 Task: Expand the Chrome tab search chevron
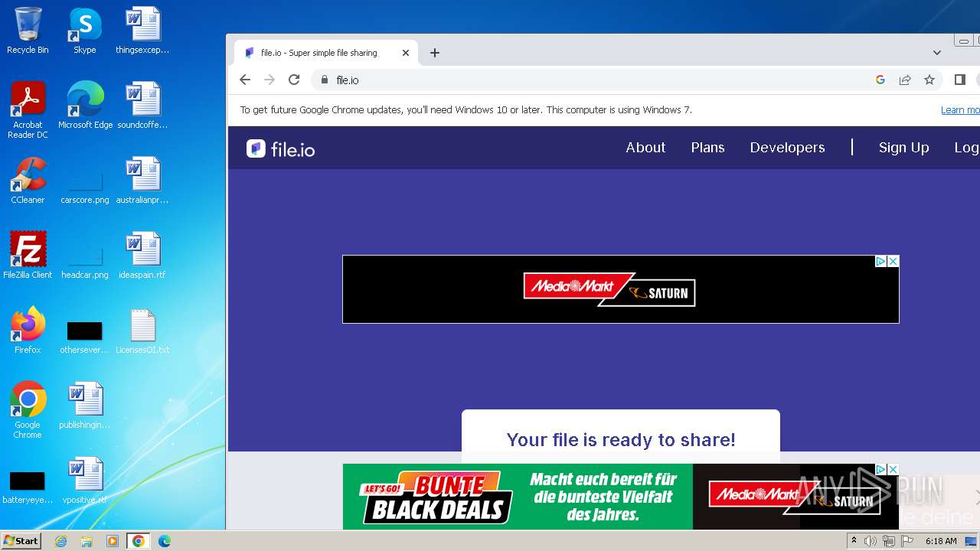click(937, 53)
